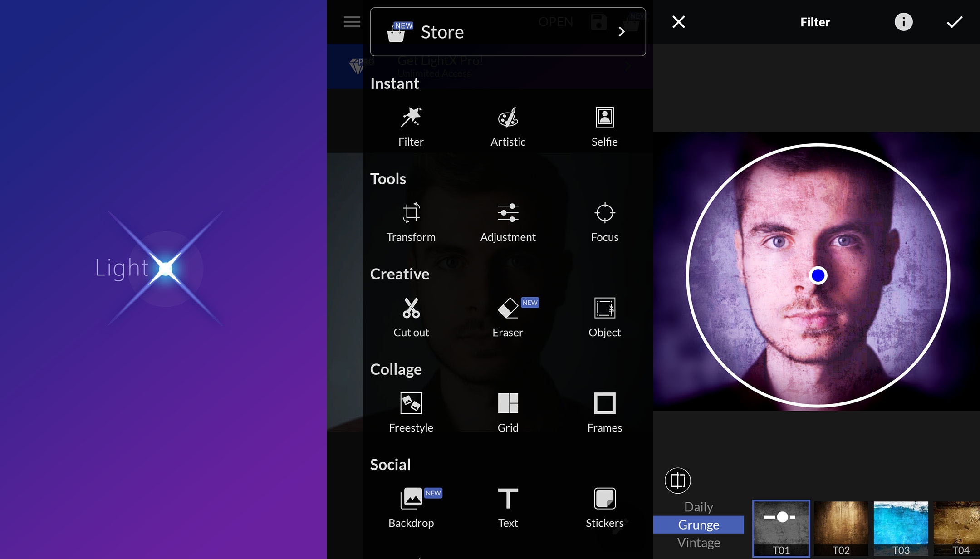980x559 pixels.
Task: Expand the Store arrow chevron
Action: point(622,32)
